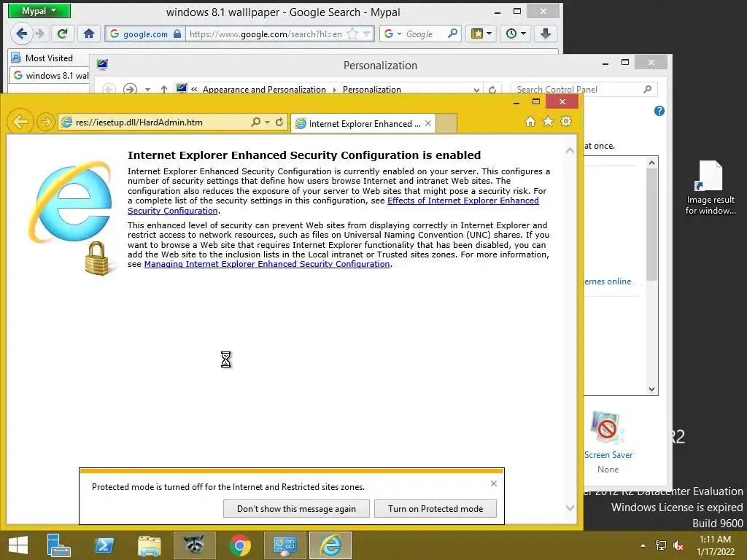Switch to Internet Explorer taskbar icon
This screenshot has height=560, width=747.
[x=330, y=545]
